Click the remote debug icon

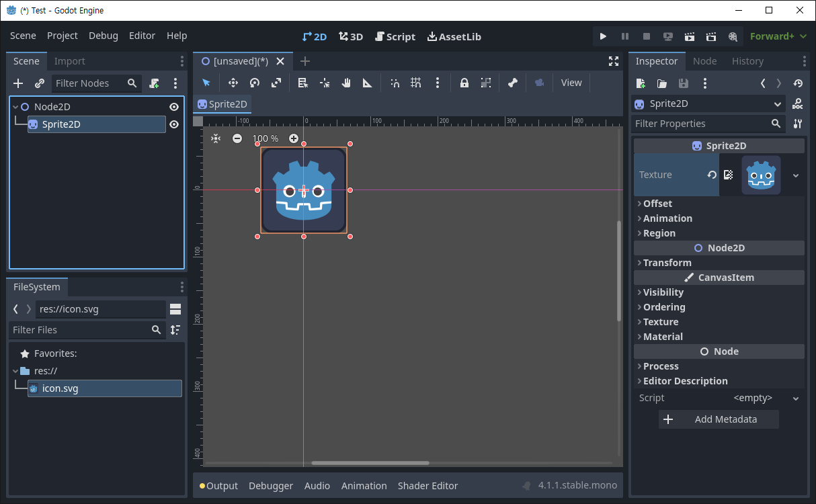[668, 36]
